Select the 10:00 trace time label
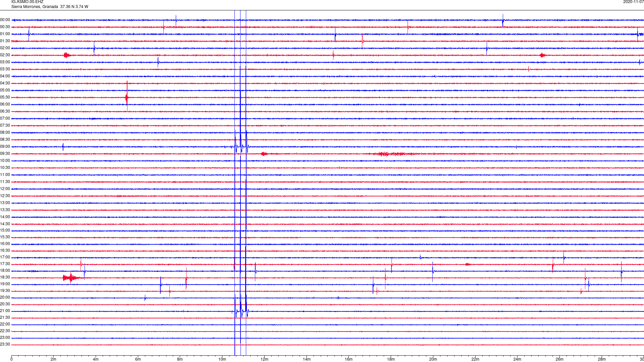Image resolution: width=644 pixels, height=362 pixels. 5,161
